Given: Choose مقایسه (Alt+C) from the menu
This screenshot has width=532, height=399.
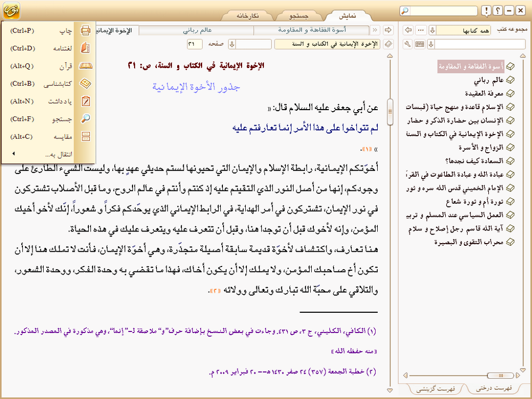Looking at the screenshot, I should coord(48,136).
